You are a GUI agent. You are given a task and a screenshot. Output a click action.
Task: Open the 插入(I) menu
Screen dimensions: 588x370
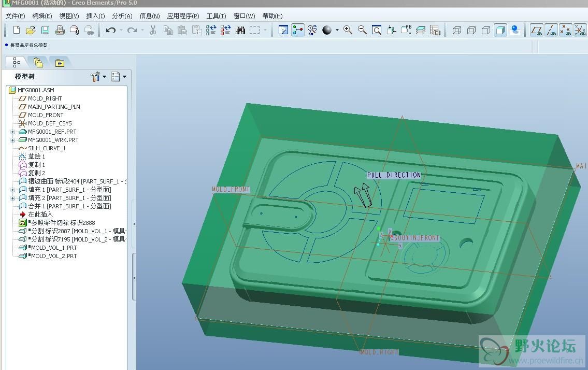tap(95, 16)
